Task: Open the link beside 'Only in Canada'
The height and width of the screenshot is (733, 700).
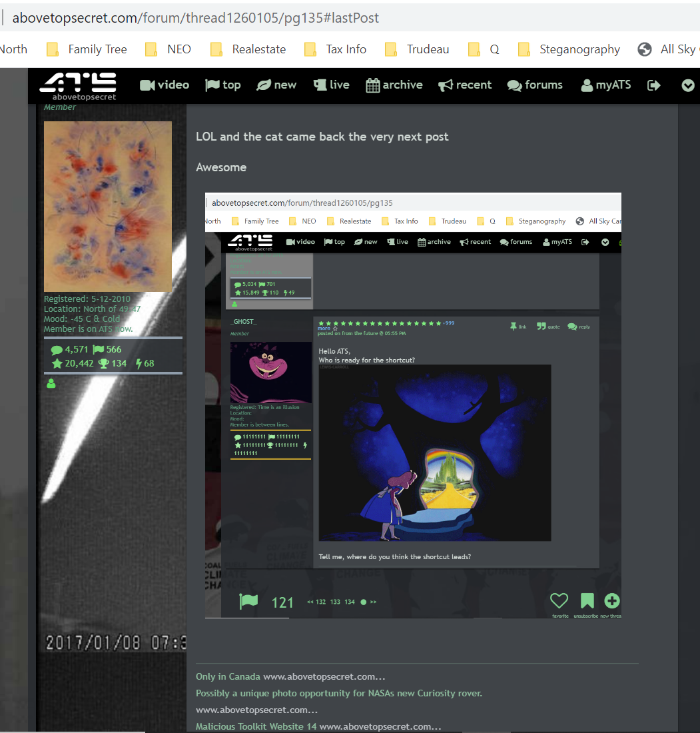Action: pyautogui.click(x=324, y=676)
